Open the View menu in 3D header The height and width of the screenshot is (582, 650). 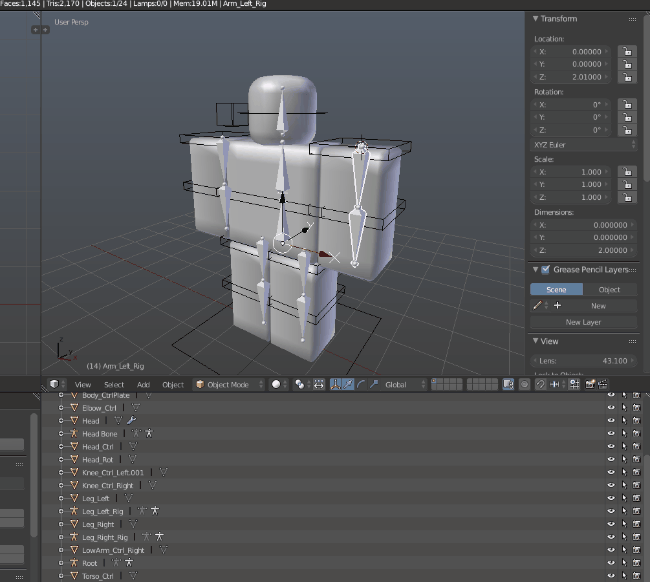click(x=83, y=385)
